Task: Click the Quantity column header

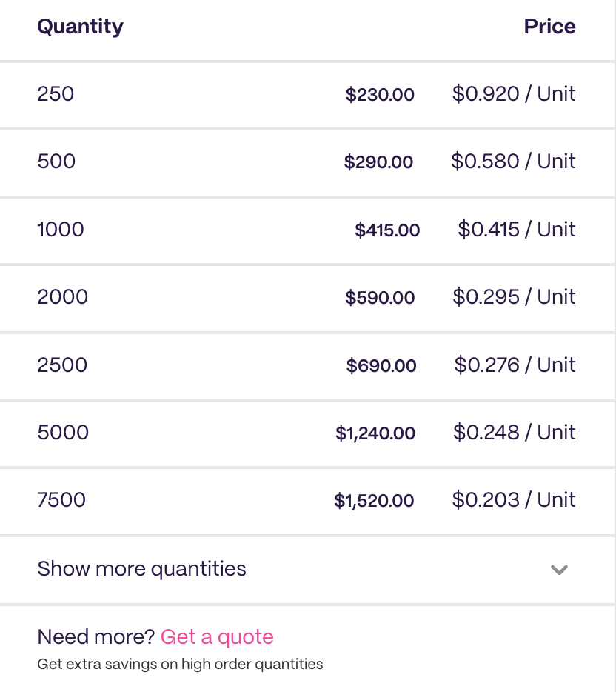Action: click(x=80, y=27)
